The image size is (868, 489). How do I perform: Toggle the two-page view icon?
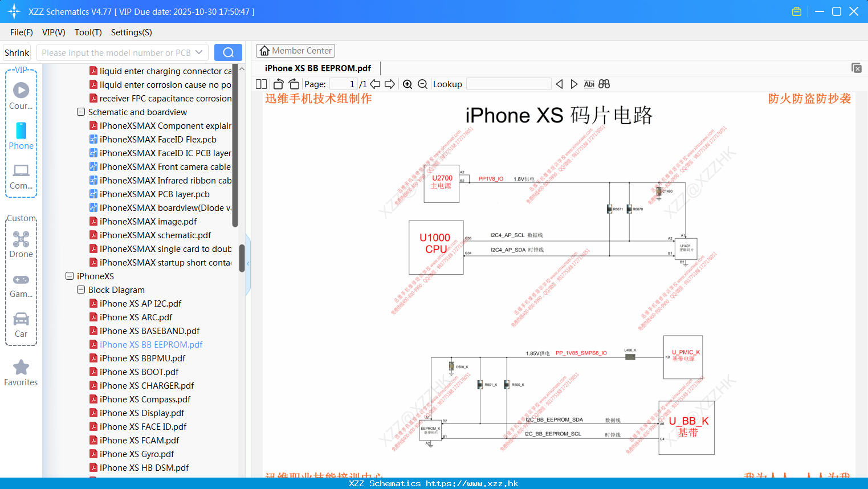tap(261, 84)
